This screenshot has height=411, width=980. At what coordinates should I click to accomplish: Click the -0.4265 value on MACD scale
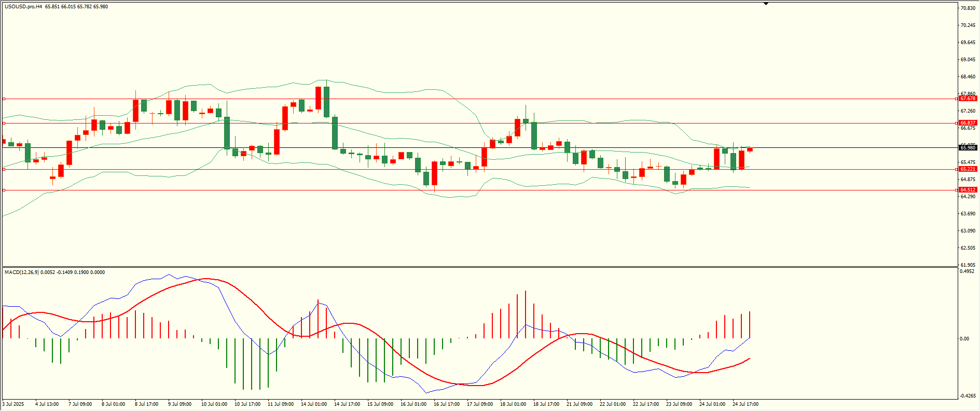click(968, 396)
